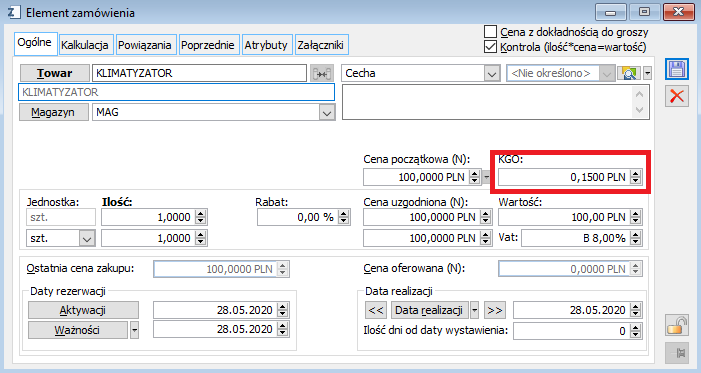Click the Towar code field KLIMATYZATOR
The height and width of the screenshot is (373, 701).
199,73
